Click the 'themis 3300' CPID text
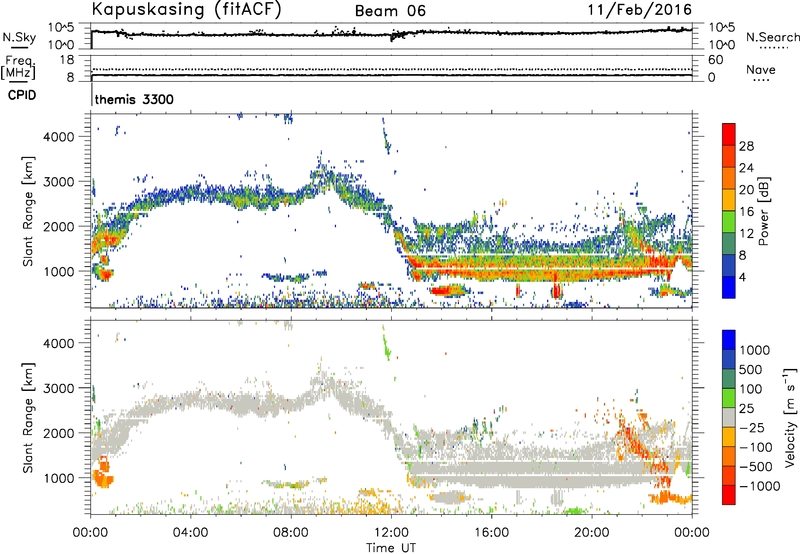 tap(134, 99)
